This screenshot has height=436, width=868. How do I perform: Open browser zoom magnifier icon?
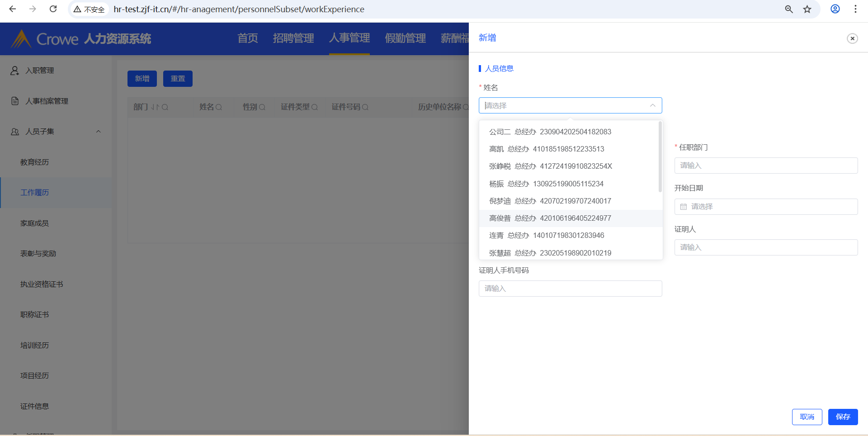(789, 9)
